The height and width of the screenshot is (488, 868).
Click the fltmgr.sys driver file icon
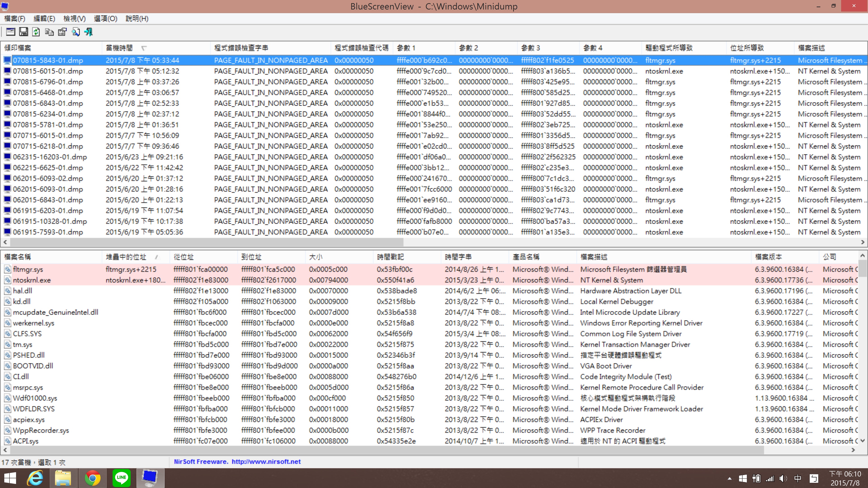(7, 270)
